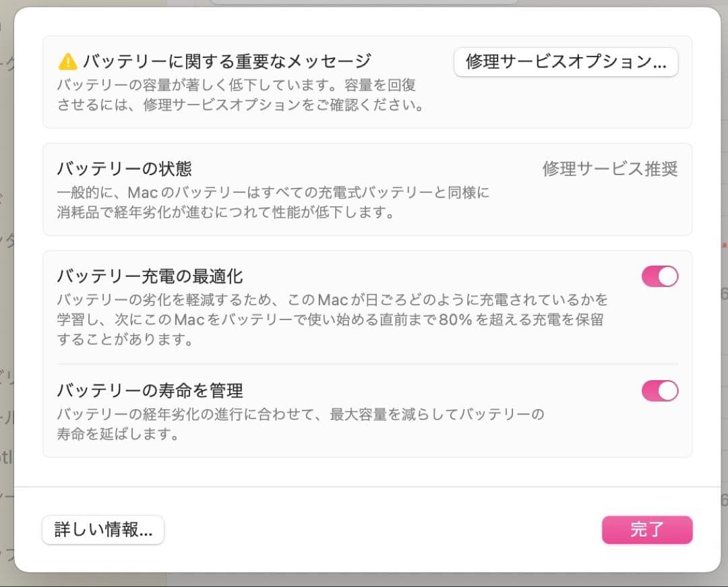Open 修理サービスオプション details

pyautogui.click(x=568, y=62)
